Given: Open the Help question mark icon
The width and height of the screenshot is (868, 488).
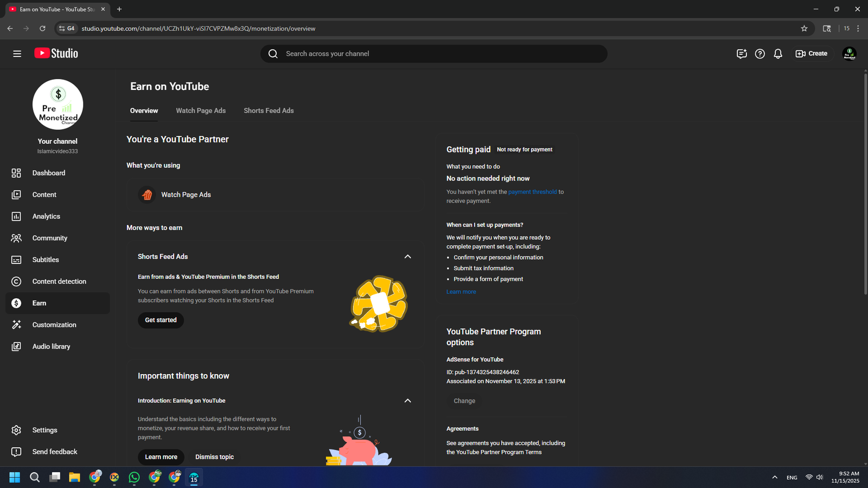Looking at the screenshot, I should click(x=760, y=54).
